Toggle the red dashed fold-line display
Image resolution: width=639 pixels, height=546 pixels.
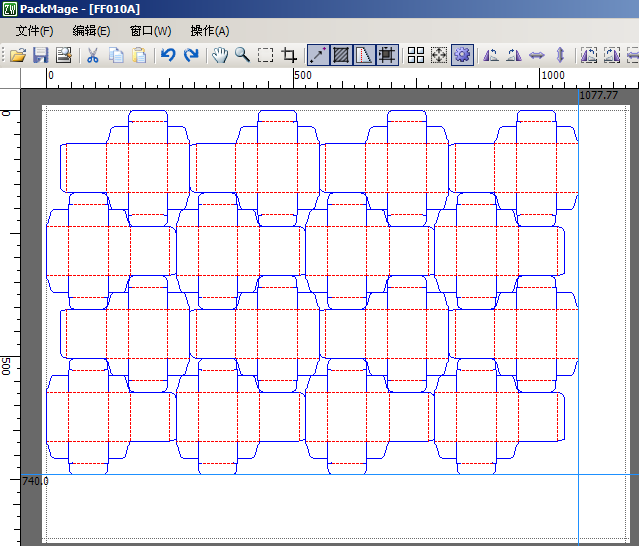click(x=364, y=55)
